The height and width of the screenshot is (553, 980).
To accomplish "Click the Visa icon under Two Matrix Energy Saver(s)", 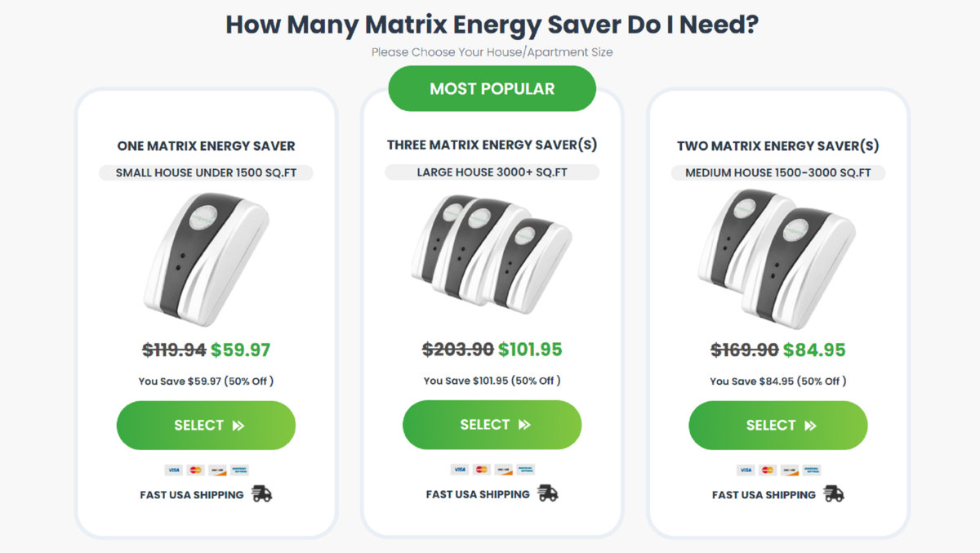I will pos(745,470).
